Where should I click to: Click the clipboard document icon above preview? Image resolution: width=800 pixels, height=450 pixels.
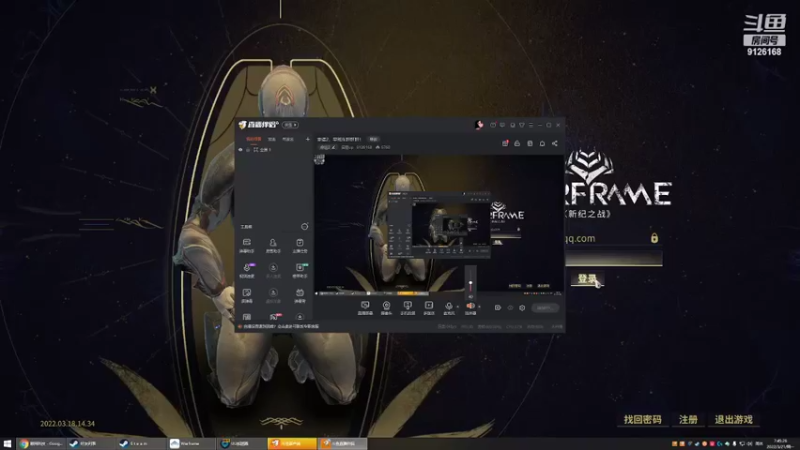(x=530, y=143)
